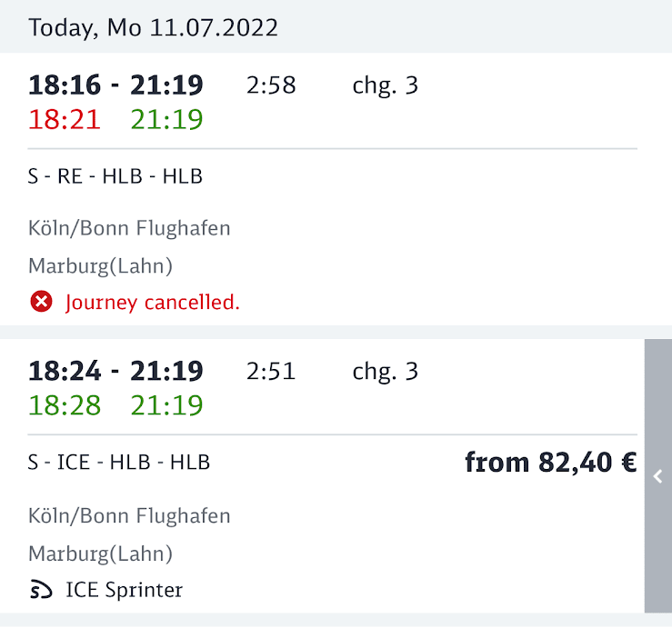The height and width of the screenshot is (628, 672).
Task: Tap the green real-time departure 18:28
Action: coord(65,405)
